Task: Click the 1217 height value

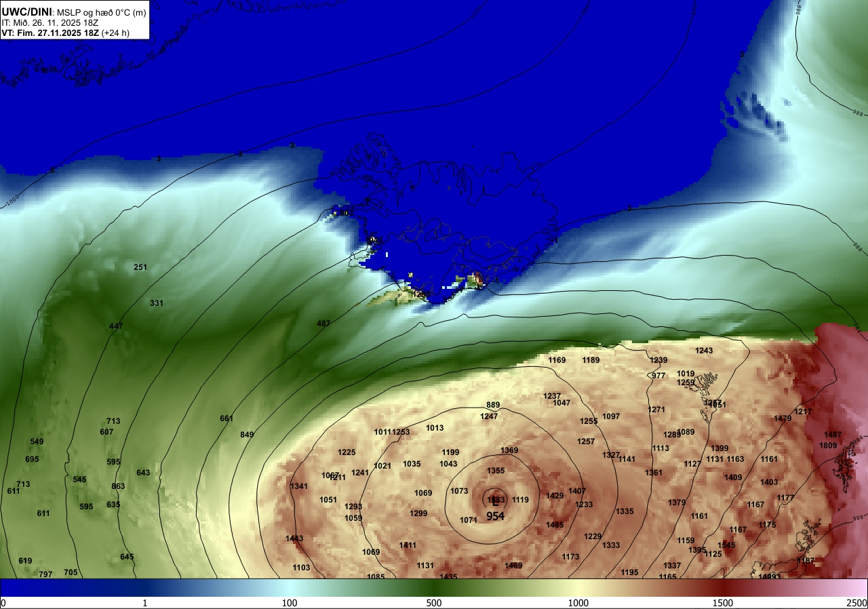Action: click(x=803, y=412)
